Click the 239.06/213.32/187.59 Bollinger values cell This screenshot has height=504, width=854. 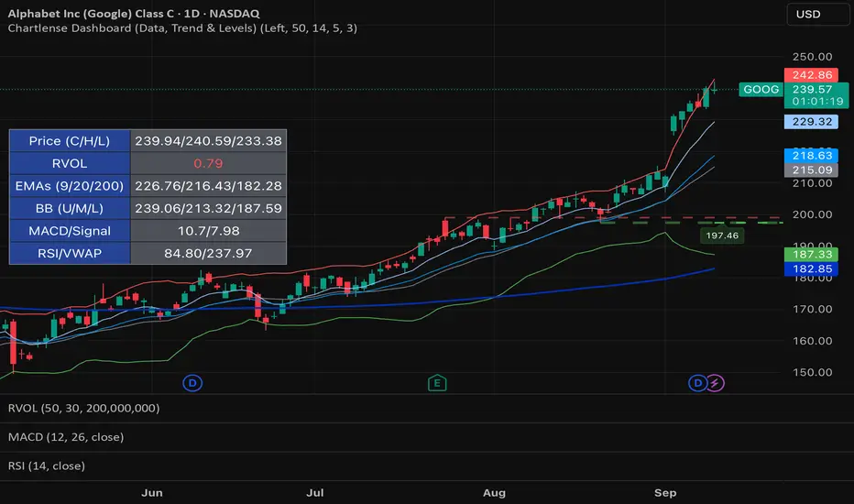click(x=209, y=208)
